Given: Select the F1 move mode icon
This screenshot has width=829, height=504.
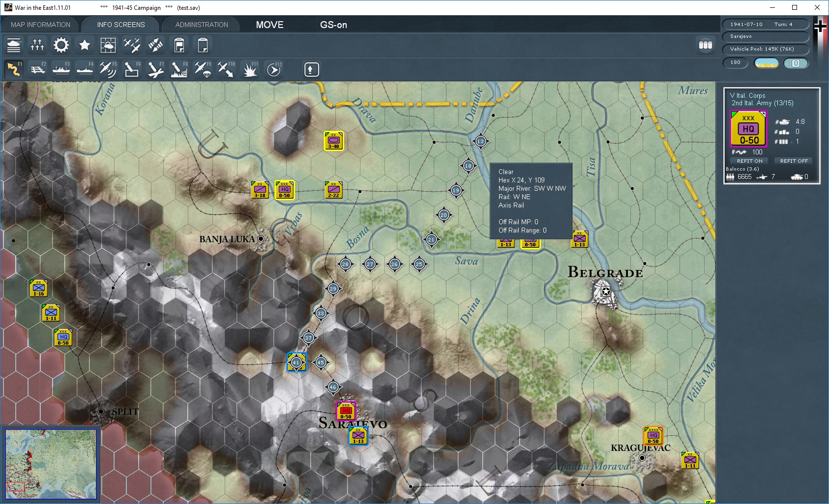Looking at the screenshot, I should [x=14, y=69].
